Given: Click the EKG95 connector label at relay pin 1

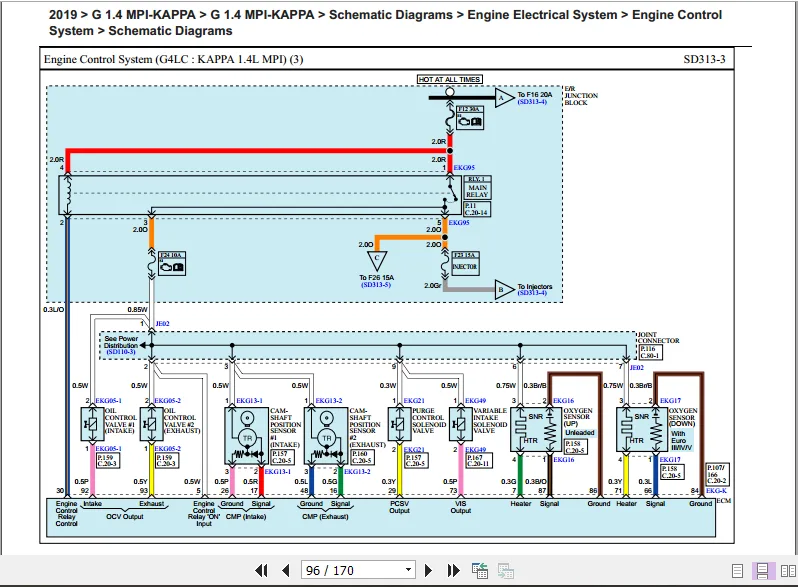Looking at the screenshot, I should coord(464,167).
